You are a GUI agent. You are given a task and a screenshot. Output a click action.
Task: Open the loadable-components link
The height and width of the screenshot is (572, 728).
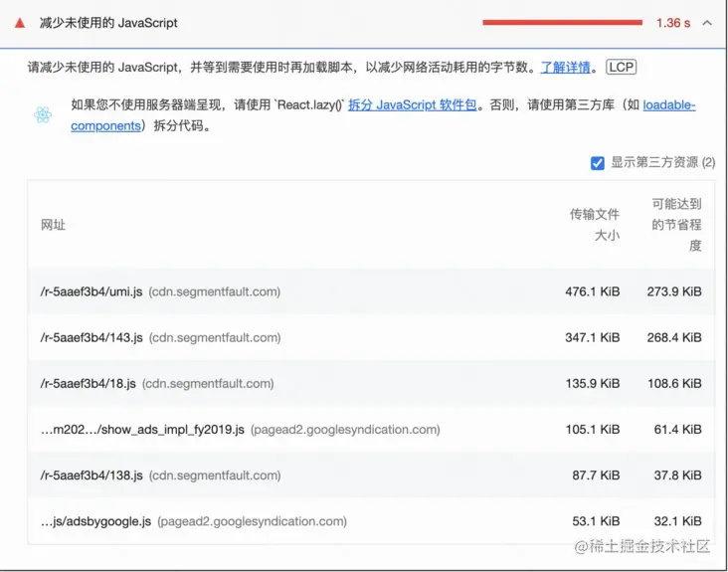[669, 104]
